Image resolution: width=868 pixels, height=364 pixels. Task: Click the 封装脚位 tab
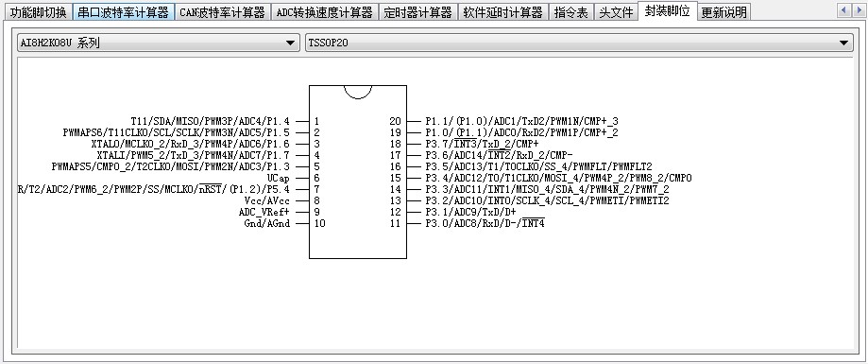tap(667, 11)
